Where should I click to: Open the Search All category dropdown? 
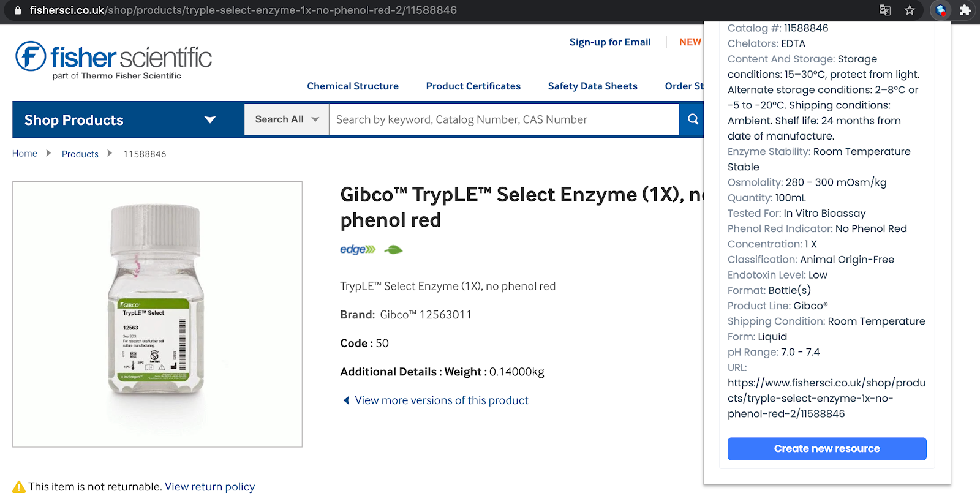pos(286,119)
